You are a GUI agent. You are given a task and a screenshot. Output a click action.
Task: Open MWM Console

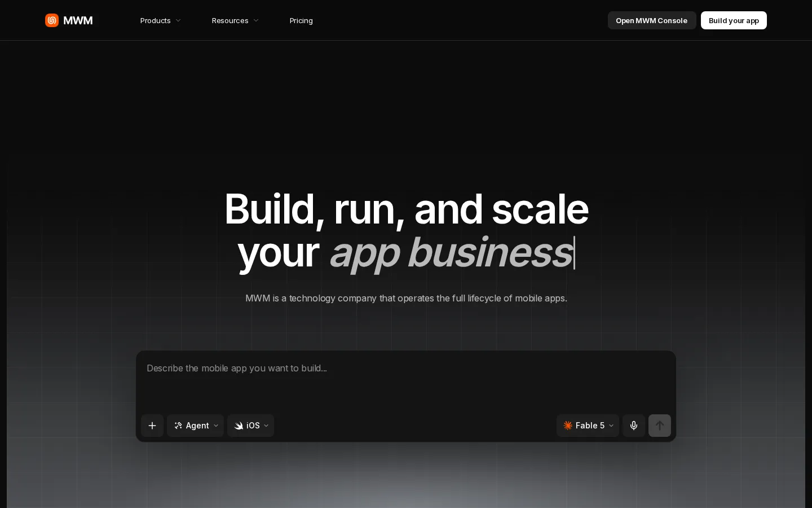[652, 20]
